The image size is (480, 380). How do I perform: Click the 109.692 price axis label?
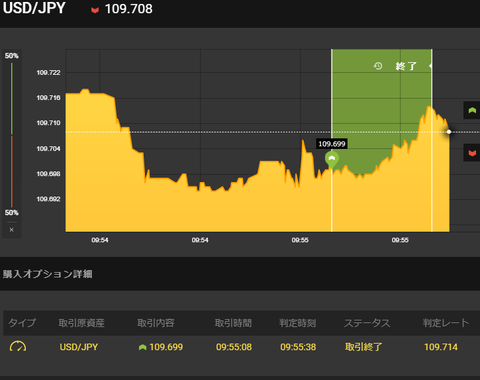(x=48, y=199)
